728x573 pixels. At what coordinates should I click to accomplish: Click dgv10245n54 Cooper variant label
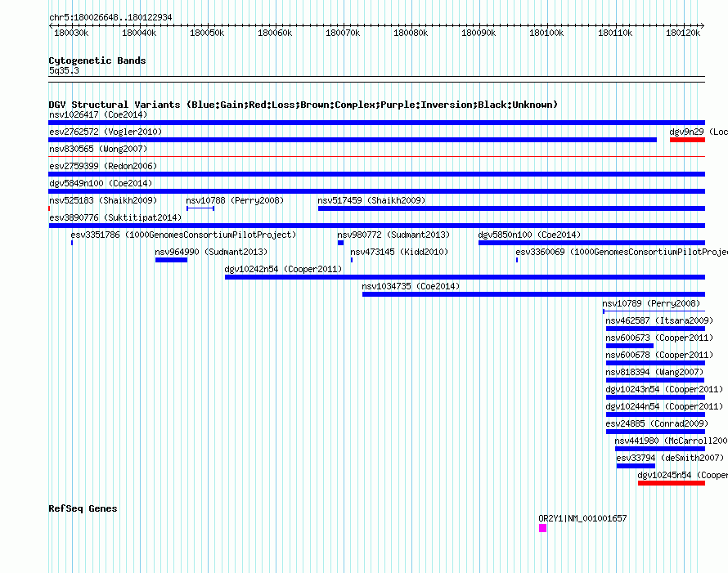tap(682, 475)
